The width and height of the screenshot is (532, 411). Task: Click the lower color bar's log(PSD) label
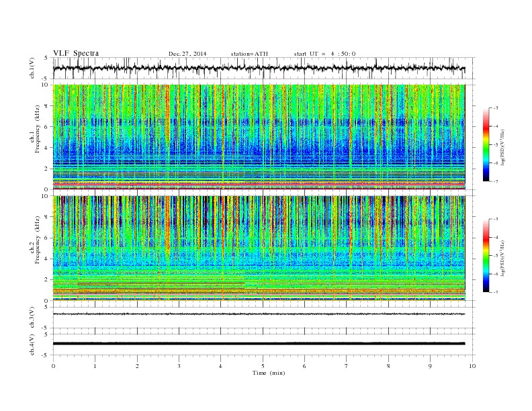(x=503, y=258)
